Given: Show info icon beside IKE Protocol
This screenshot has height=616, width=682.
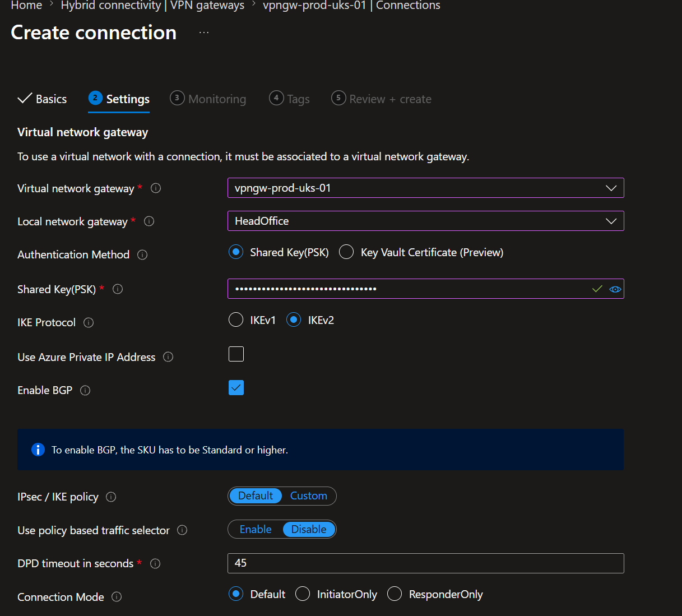Looking at the screenshot, I should 89,323.
